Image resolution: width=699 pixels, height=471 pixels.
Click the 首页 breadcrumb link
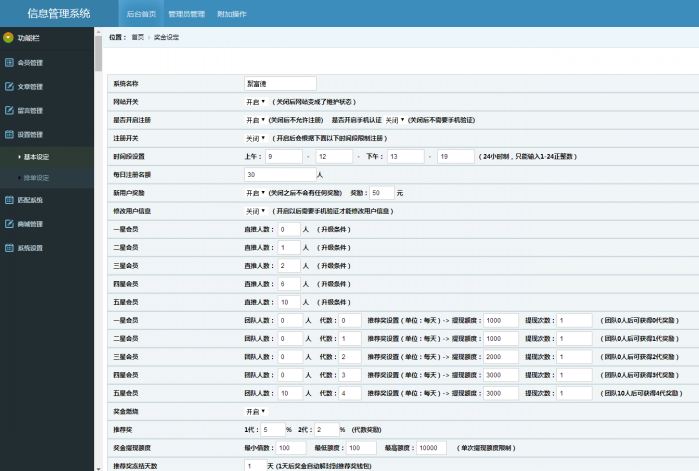[x=137, y=37]
